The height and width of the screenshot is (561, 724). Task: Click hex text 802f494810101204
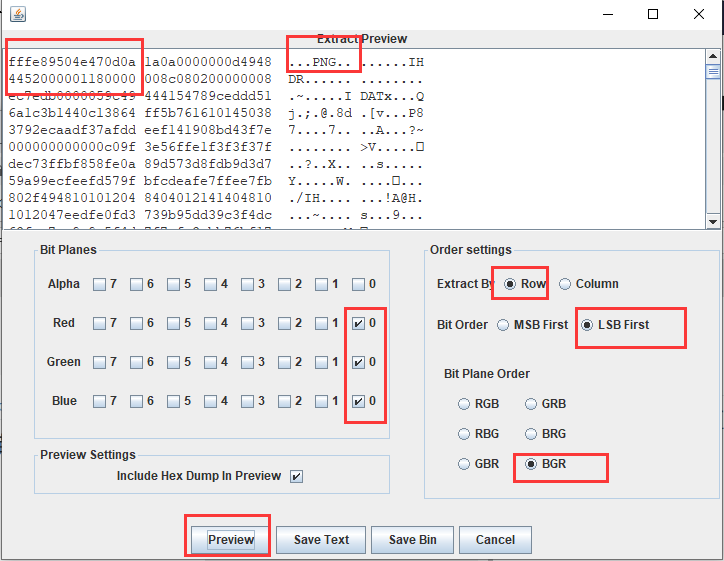click(x=72, y=198)
